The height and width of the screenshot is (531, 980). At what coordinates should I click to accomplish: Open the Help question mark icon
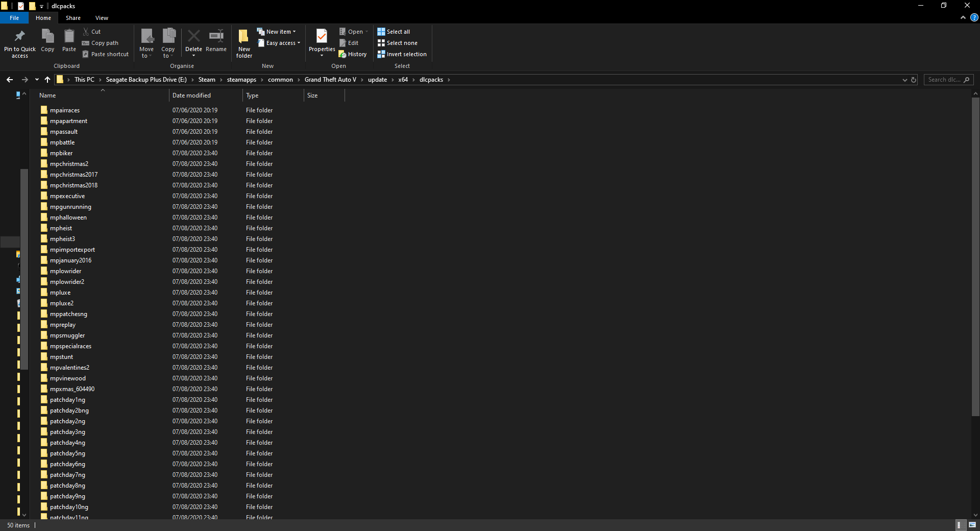click(x=974, y=18)
